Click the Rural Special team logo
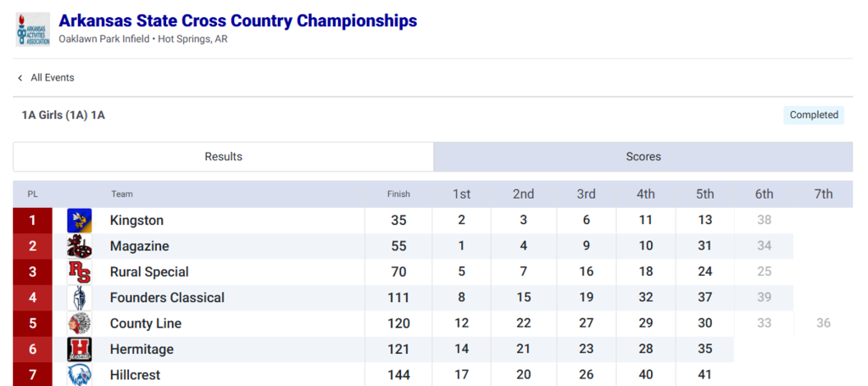This screenshot has width=868, height=386. (80, 272)
